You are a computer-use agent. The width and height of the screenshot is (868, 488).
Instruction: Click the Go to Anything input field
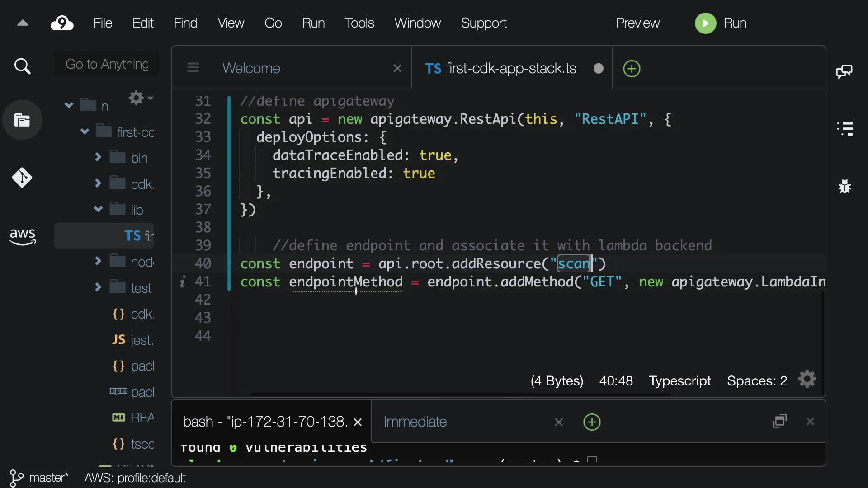107,64
